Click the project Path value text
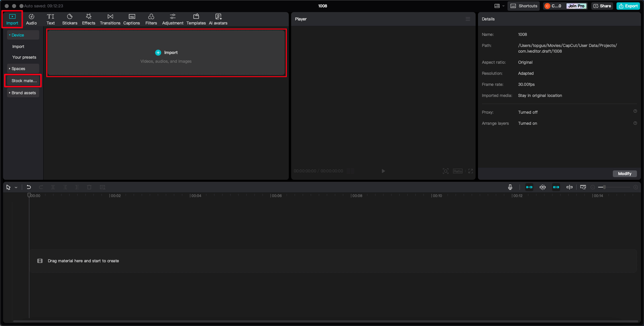Viewport: 644px width, 326px height. click(568, 48)
